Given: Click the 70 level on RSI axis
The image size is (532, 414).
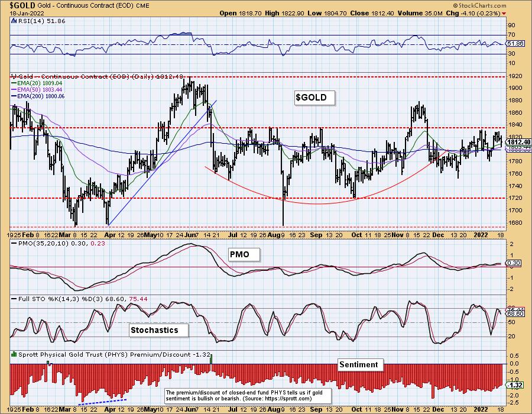Looking at the screenshot, I should coord(511,35).
